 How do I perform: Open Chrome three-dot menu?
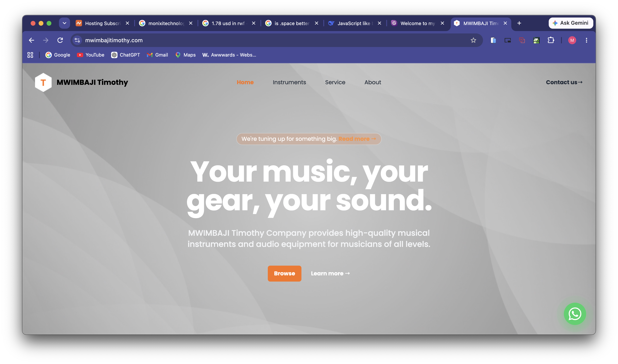tap(586, 40)
